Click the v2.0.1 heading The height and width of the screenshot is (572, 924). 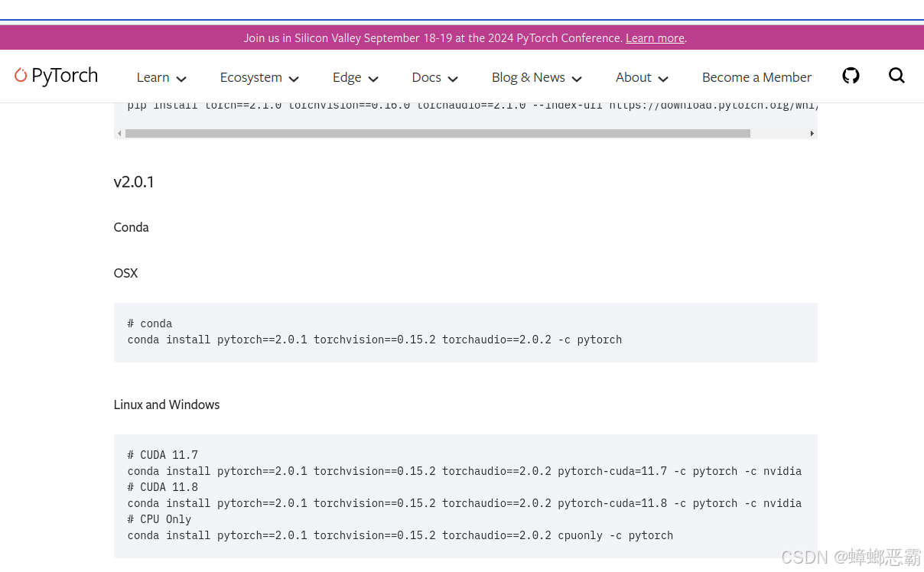coord(134,182)
